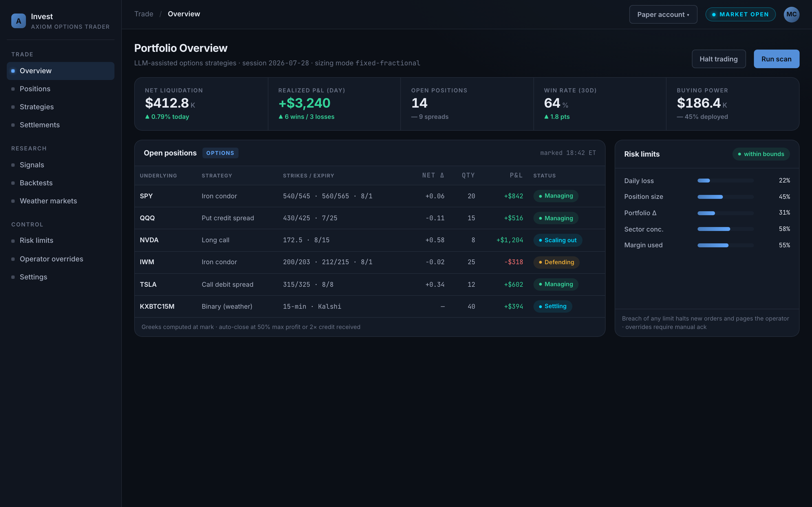Viewport: 812px width, 507px height.
Task: Click the Sector conc. progress bar
Action: 725,229
